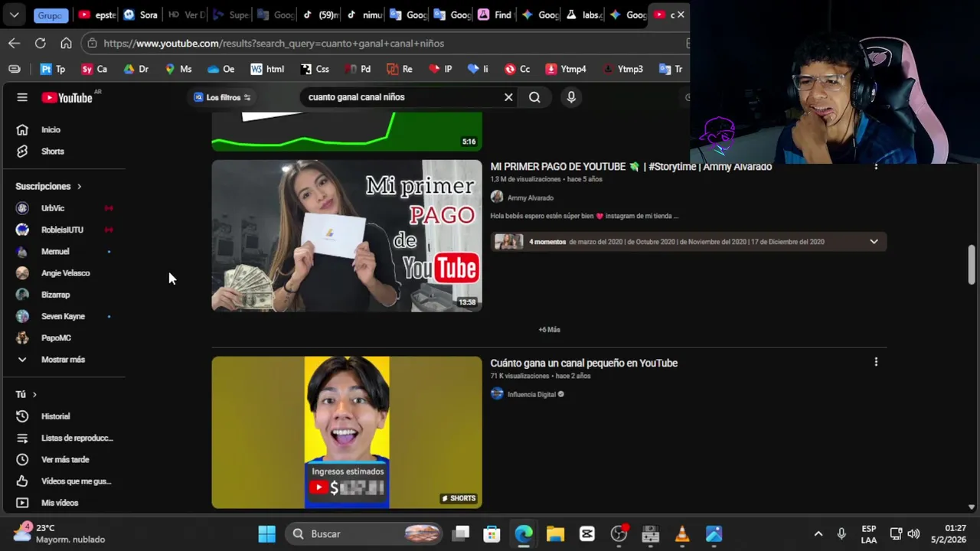Go back with the browser back arrow
This screenshot has width=980, height=551.
pyautogui.click(x=15, y=44)
